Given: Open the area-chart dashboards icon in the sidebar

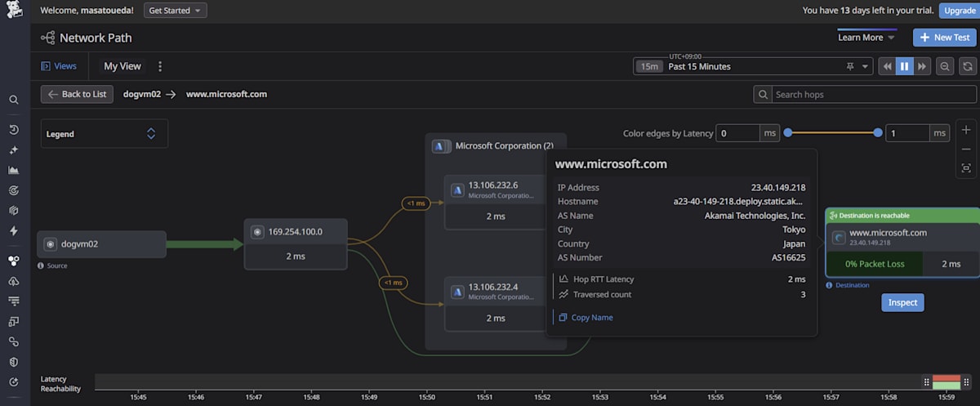Looking at the screenshot, I should 14,171.
